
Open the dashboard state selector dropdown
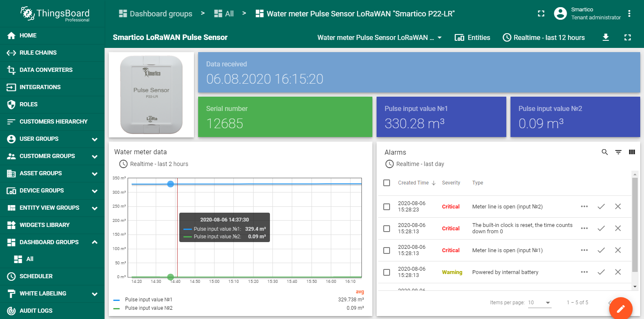pos(380,38)
